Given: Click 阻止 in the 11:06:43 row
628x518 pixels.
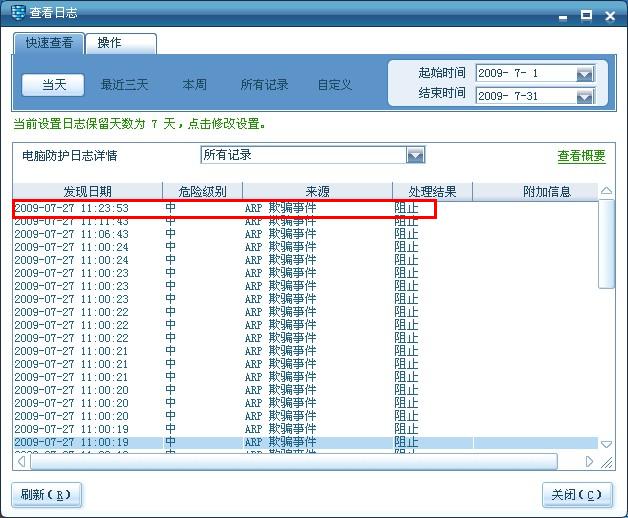Looking at the screenshot, I should click(x=406, y=234).
